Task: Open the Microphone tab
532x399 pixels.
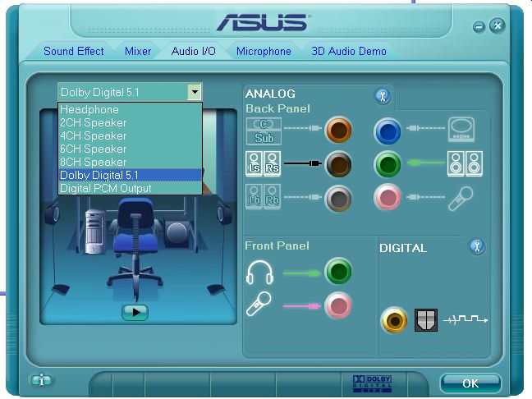Action: pyautogui.click(x=264, y=51)
